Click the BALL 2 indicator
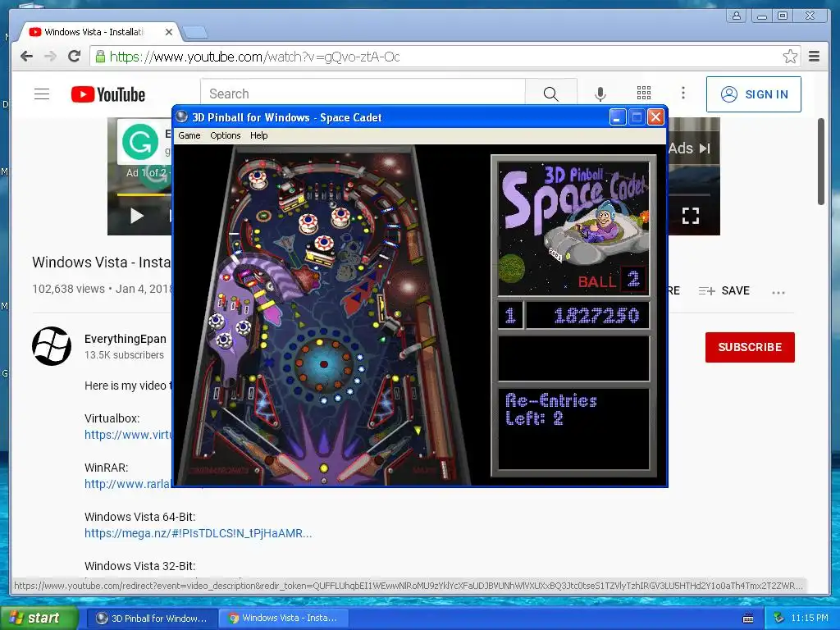840x630 pixels. 612,280
